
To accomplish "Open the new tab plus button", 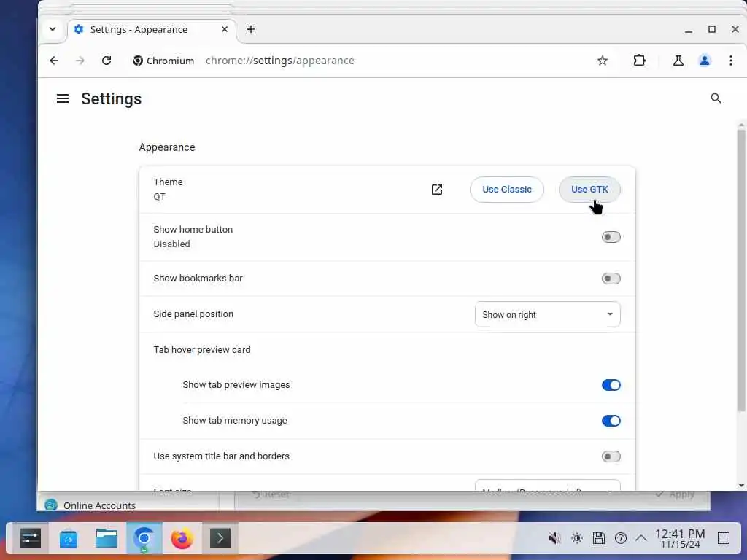I will (251, 29).
